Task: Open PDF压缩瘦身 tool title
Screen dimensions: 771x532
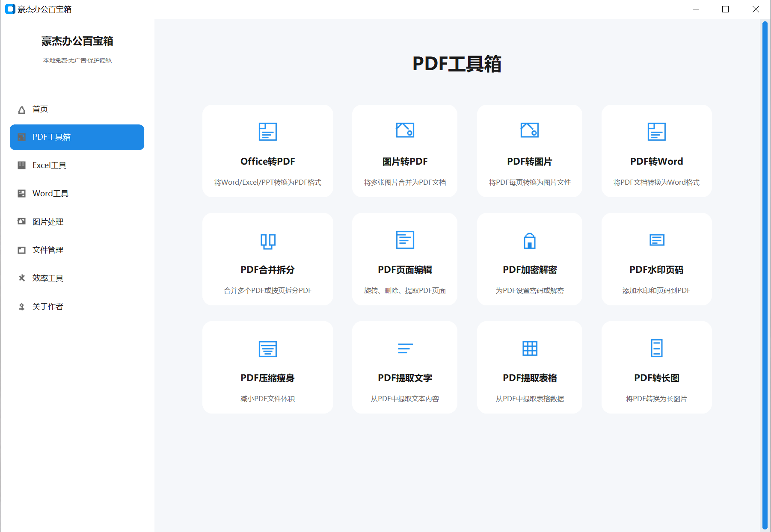Action: (268, 378)
